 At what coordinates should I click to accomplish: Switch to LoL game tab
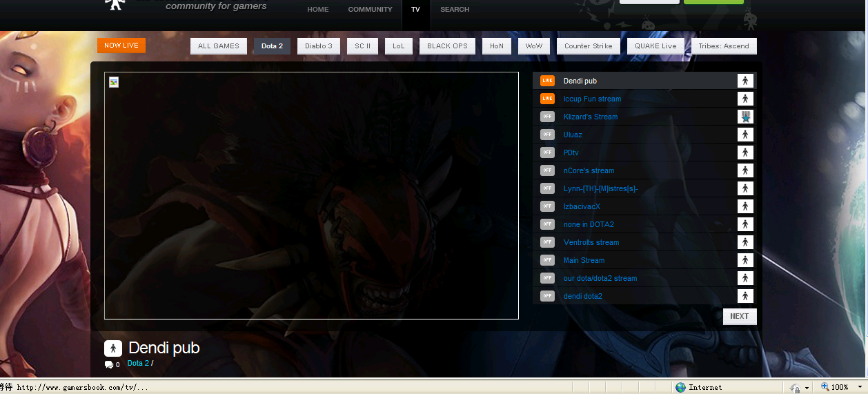click(x=399, y=46)
